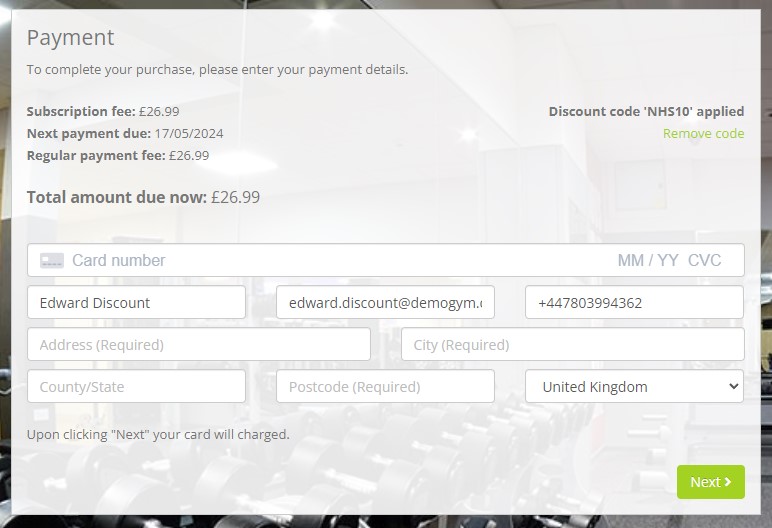772x528 pixels.
Task: Click the Payment heading
Action: point(70,38)
